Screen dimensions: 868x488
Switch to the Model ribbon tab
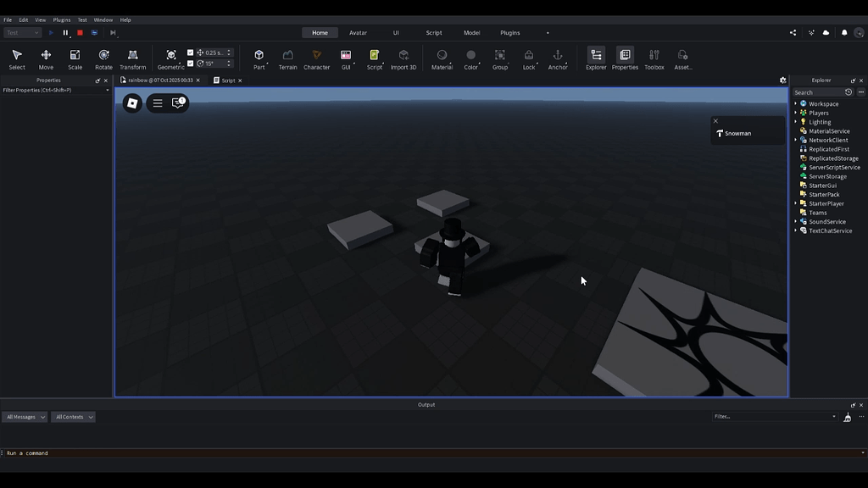471,33
